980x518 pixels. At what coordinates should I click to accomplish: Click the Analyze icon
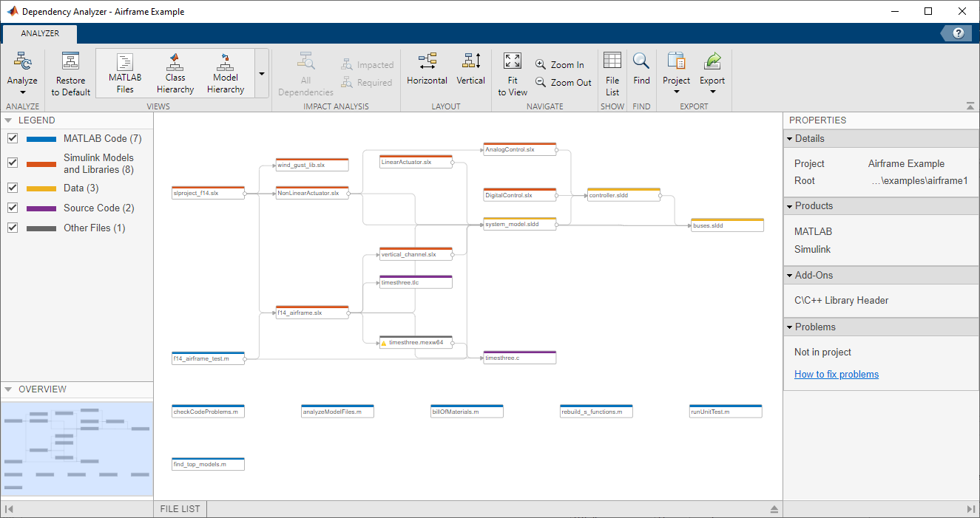(22, 62)
